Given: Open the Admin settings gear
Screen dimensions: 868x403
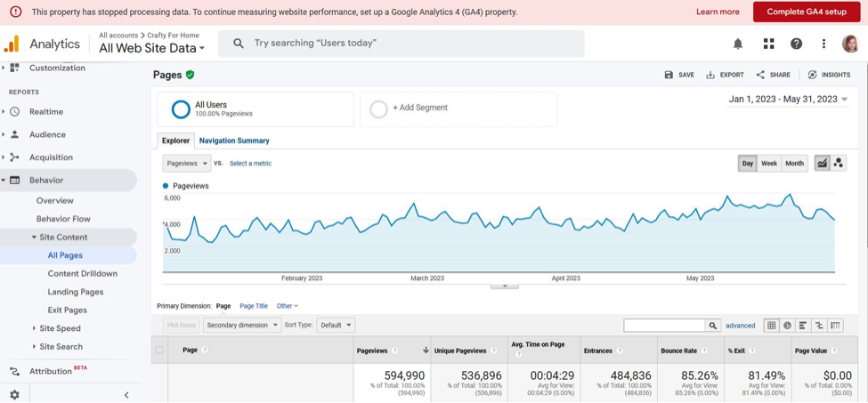Looking at the screenshot, I should [14, 395].
